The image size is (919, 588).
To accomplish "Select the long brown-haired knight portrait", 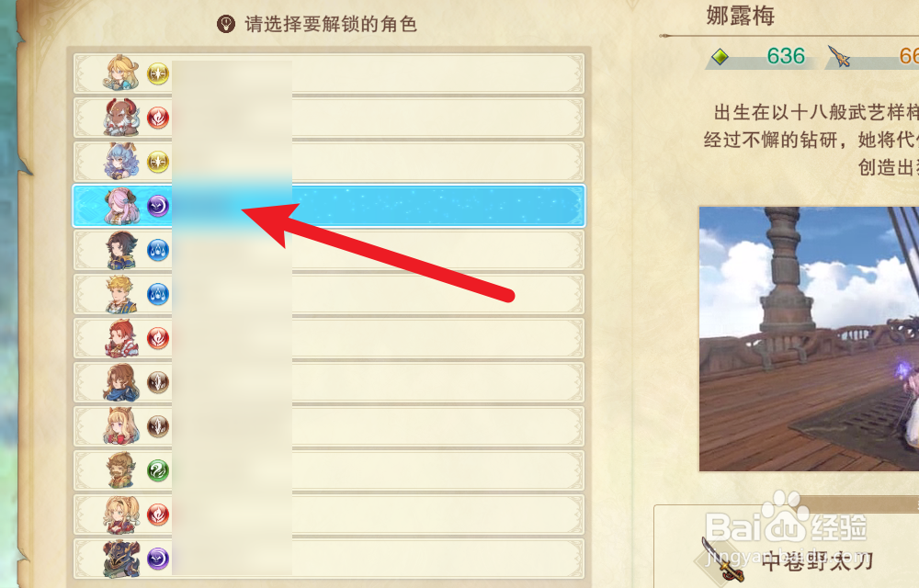I will (x=121, y=382).
